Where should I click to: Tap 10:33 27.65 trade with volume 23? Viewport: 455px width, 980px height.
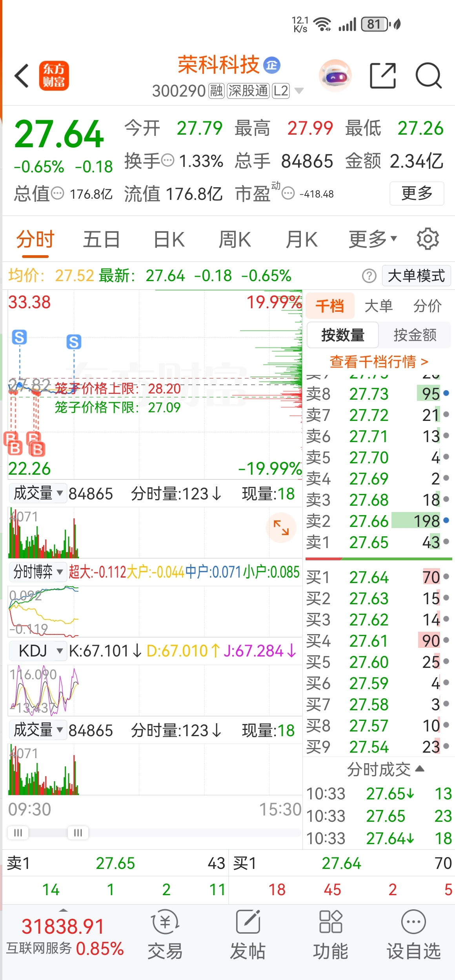(x=379, y=816)
